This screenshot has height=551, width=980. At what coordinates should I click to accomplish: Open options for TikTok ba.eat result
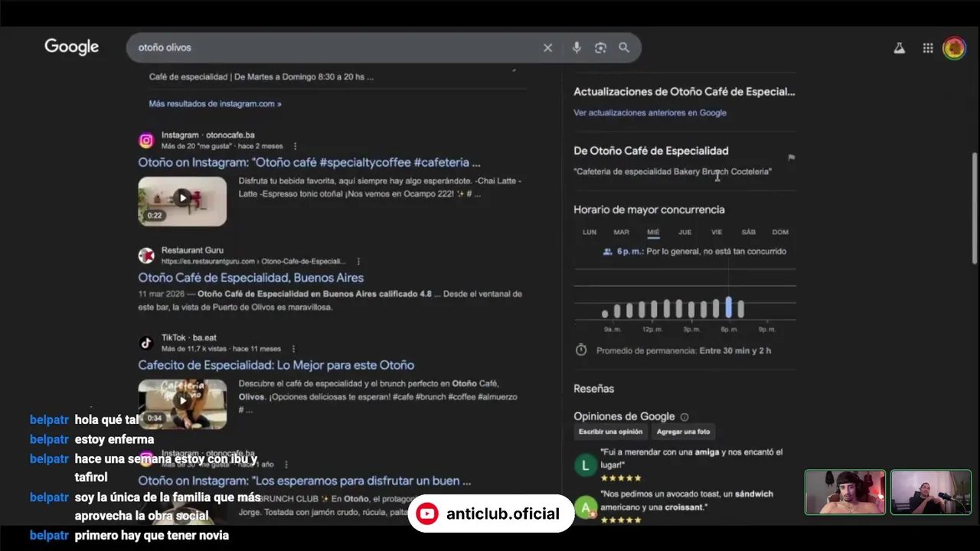pos(292,349)
